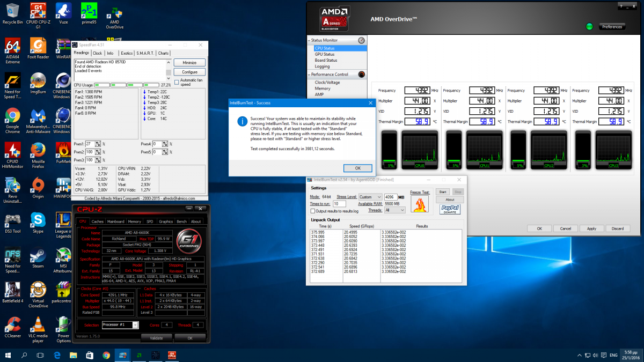This screenshot has height=362, width=644.
Task: Click Start in IntelBurnTest
Action: point(442,191)
